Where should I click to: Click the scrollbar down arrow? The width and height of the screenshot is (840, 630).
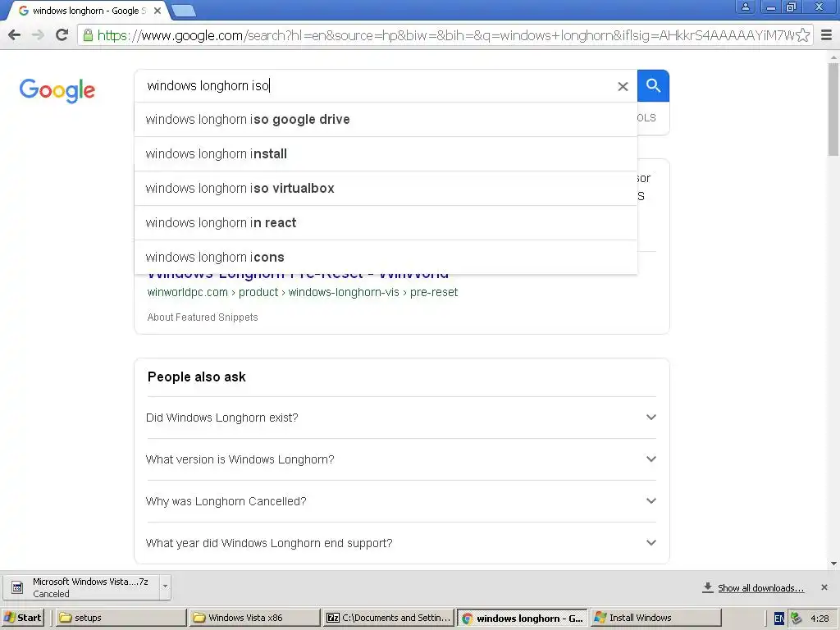(x=833, y=564)
